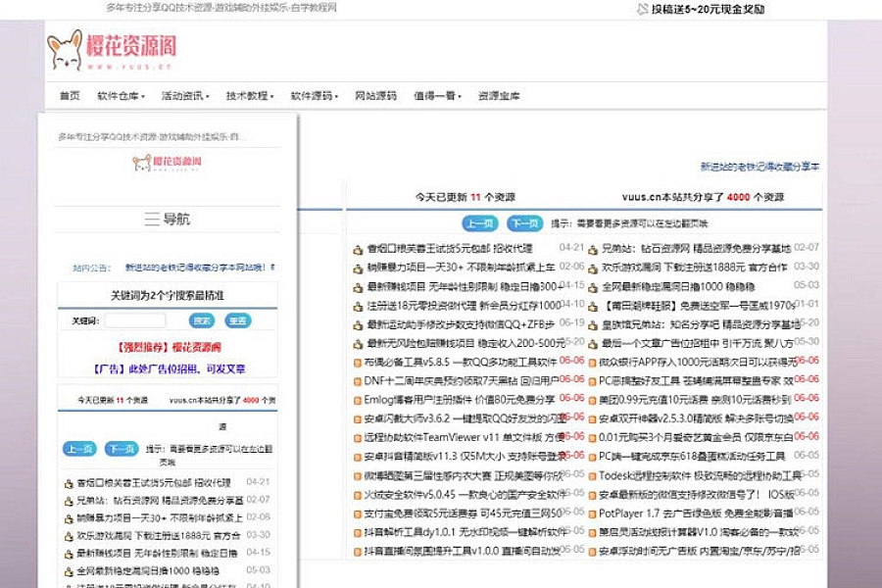882x588 pixels.
Task: Open Todesk远程控制软件 article link
Action: (x=700, y=476)
